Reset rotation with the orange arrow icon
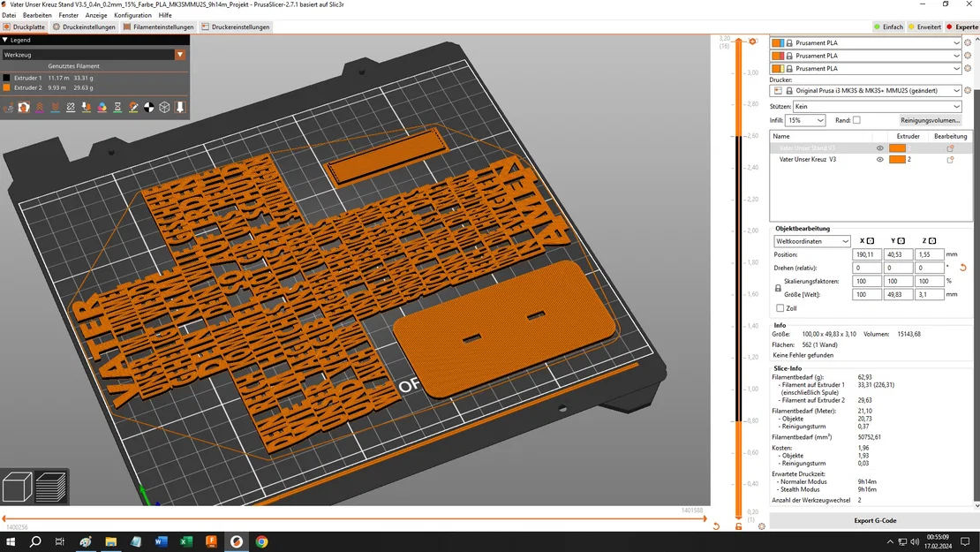The image size is (980, 552). click(x=963, y=268)
